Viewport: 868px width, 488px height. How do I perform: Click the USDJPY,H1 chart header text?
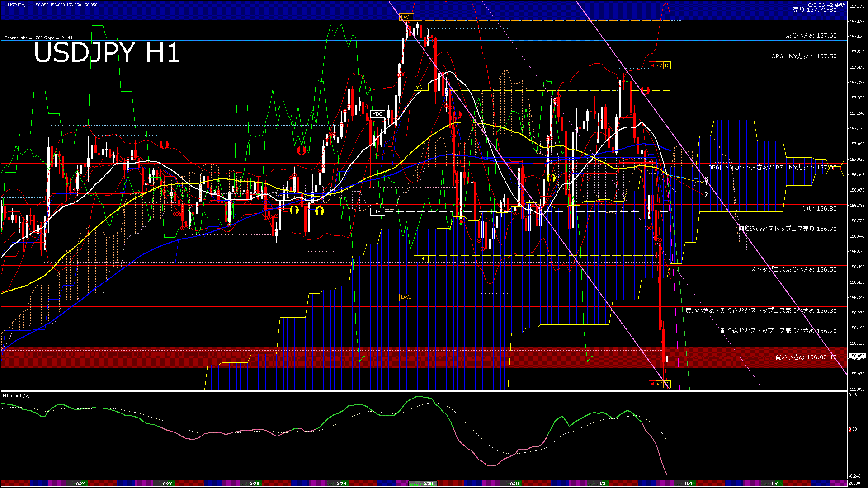click(x=19, y=5)
